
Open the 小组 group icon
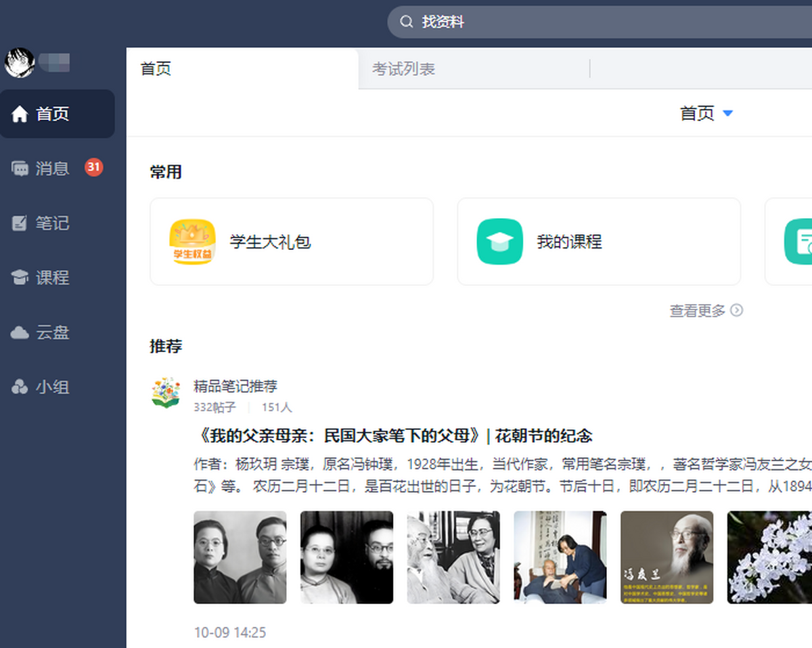[20, 387]
